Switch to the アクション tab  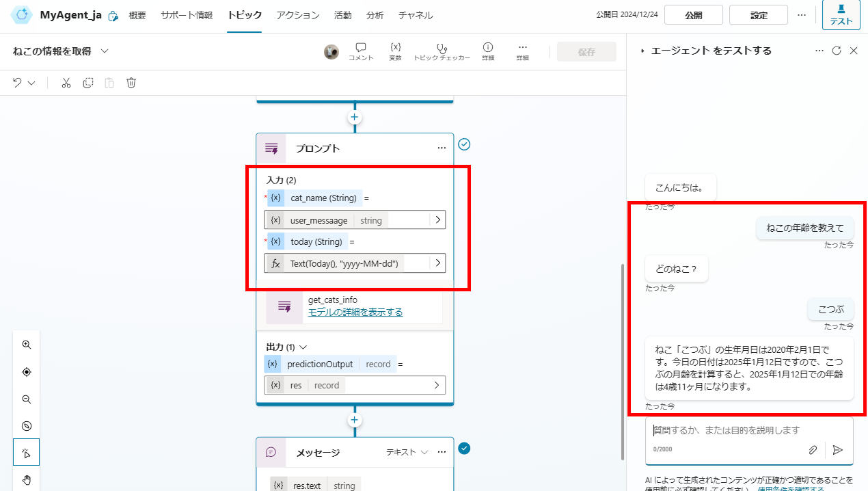tap(298, 14)
